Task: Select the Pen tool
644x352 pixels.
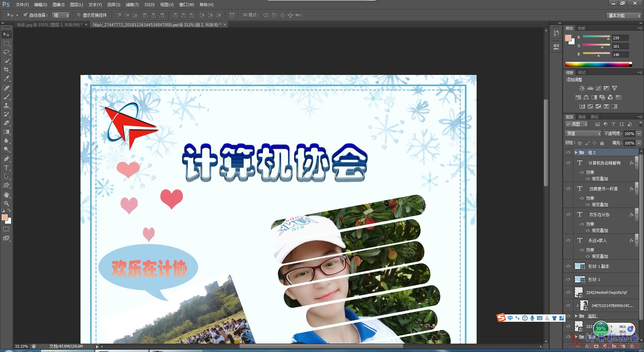Action: coord(6,159)
